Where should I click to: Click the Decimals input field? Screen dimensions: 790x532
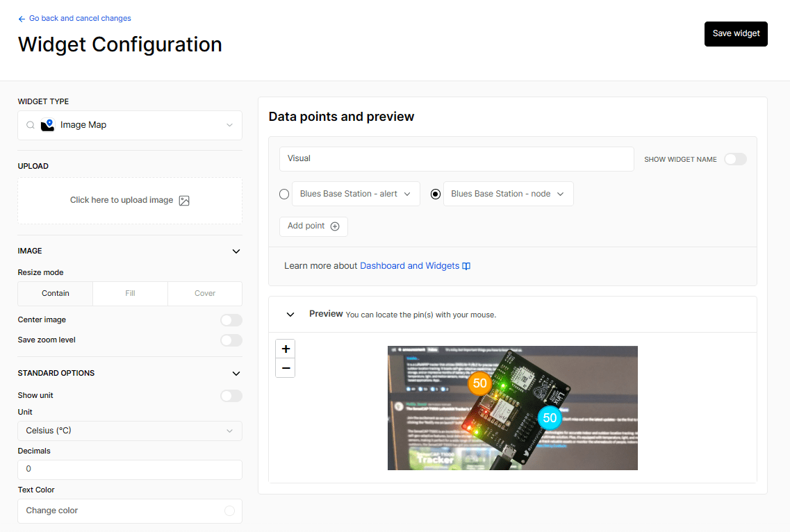(x=130, y=469)
